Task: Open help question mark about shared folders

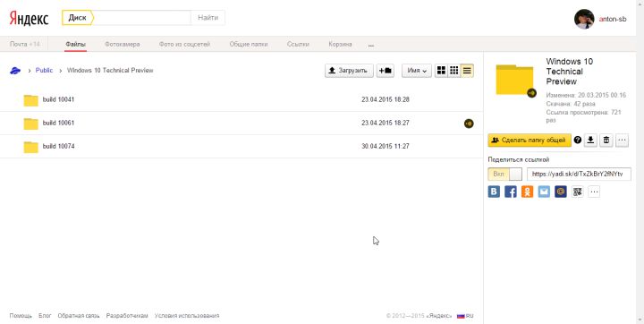Action: click(x=578, y=140)
